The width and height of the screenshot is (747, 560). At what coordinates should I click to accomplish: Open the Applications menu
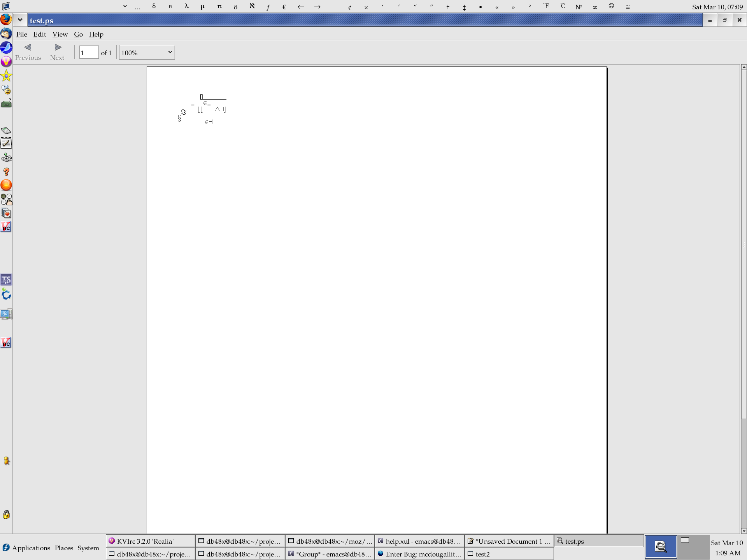(26, 548)
